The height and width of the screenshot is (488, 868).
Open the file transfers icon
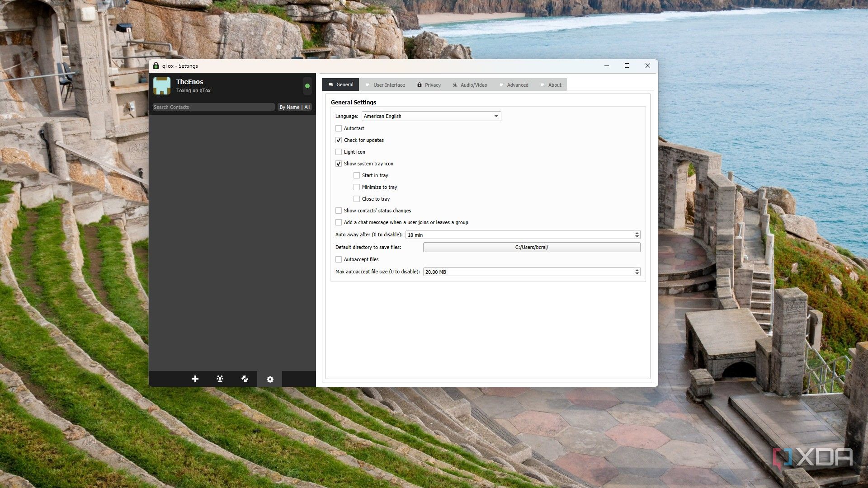point(245,379)
